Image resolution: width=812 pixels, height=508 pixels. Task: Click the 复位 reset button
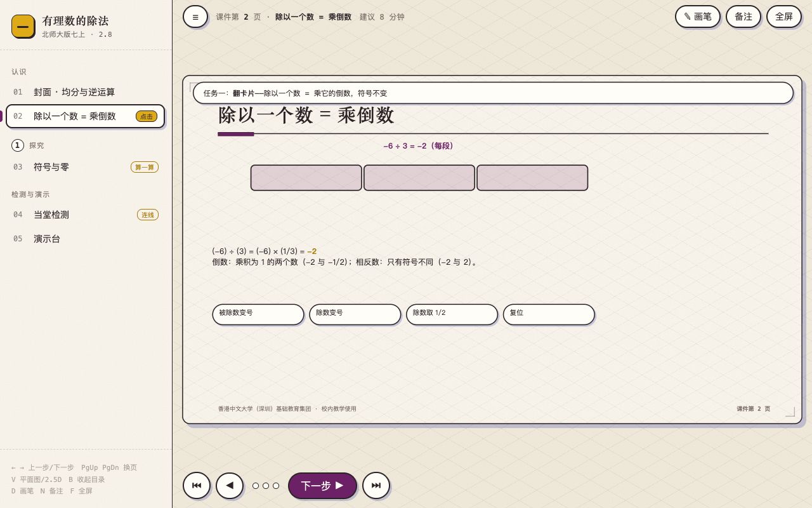coord(549,314)
